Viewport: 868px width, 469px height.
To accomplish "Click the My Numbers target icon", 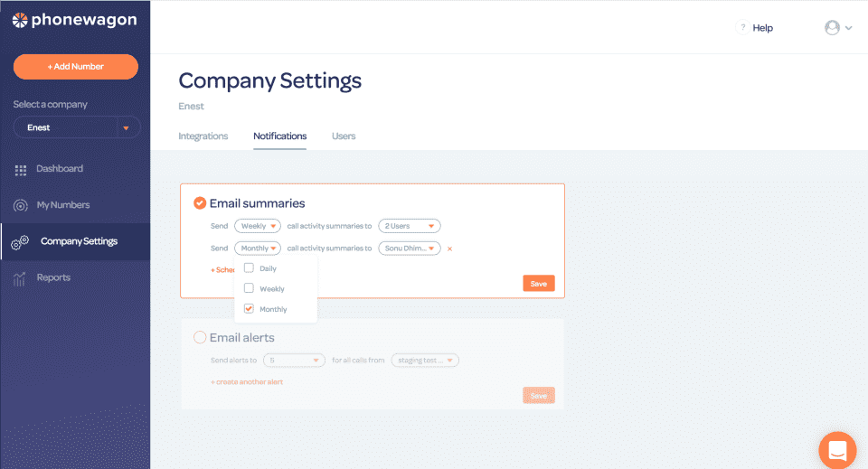I will pyautogui.click(x=21, y=205).
